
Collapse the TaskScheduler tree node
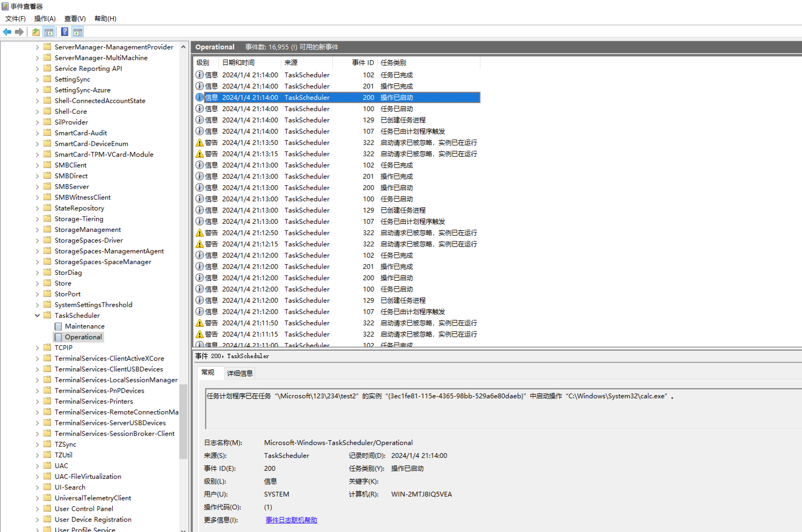point(37,315)
